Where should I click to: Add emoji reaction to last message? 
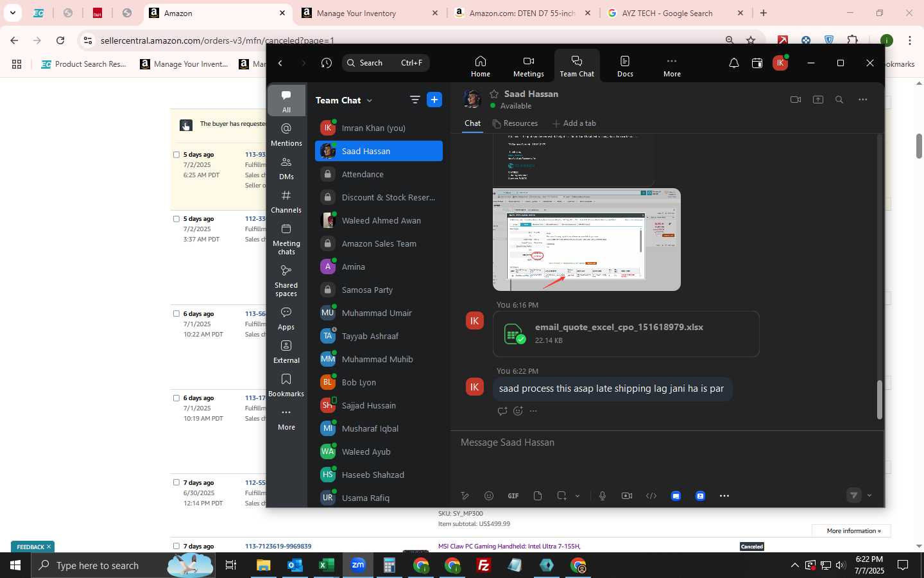518,411
